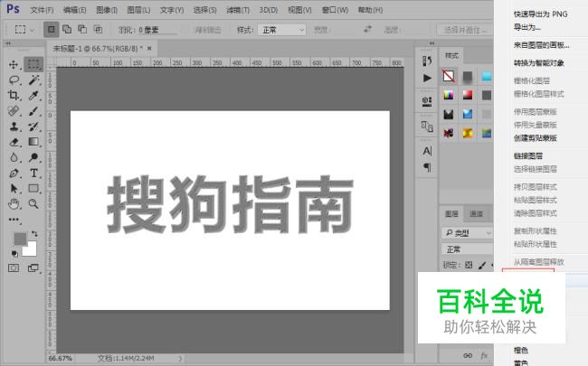Choose Intersect with Selection mode

[98, 29]
